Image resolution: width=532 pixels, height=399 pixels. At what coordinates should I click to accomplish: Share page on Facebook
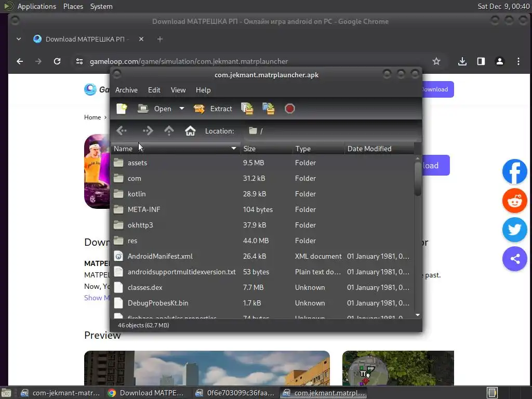coord(514,171)
